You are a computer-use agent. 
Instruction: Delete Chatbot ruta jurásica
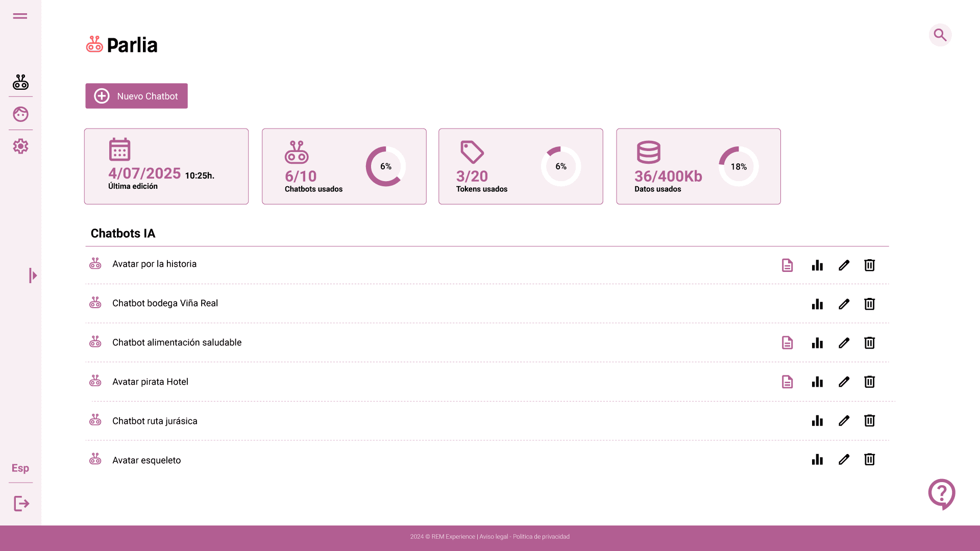pos(869,420)
